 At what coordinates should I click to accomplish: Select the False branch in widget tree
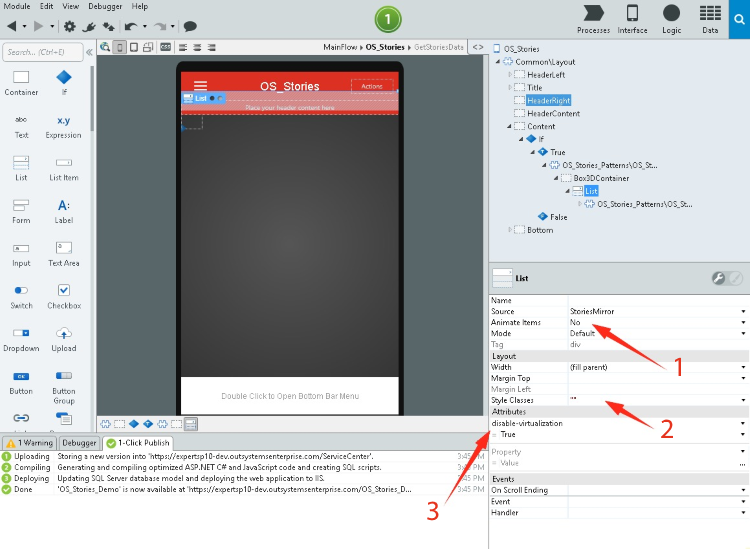[x=558, y=217]
